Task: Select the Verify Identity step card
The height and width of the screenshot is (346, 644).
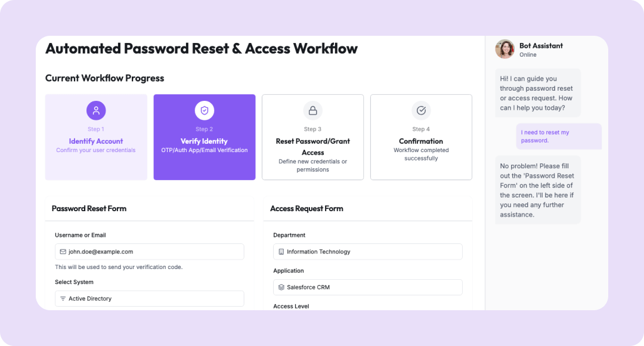Action: coord(205,137)
